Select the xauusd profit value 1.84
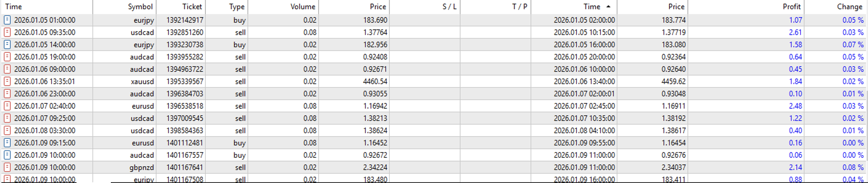The width and height of the screenshot is (868, 183). coord(795,81)
